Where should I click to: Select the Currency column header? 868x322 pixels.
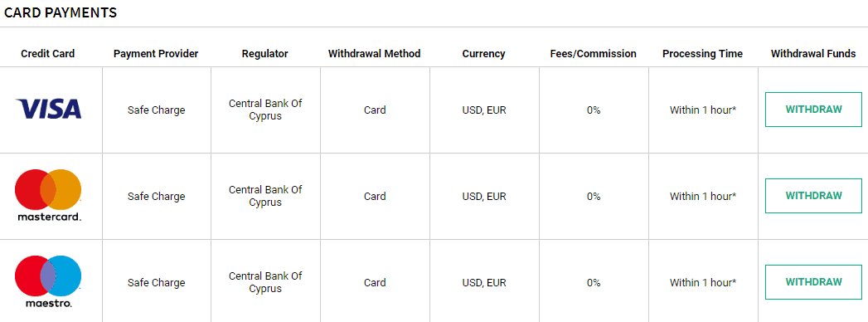click(x=484, y=54)
